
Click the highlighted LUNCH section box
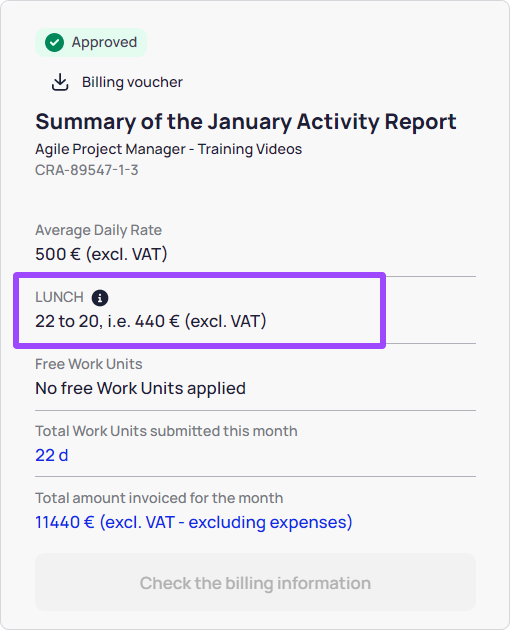200,310
